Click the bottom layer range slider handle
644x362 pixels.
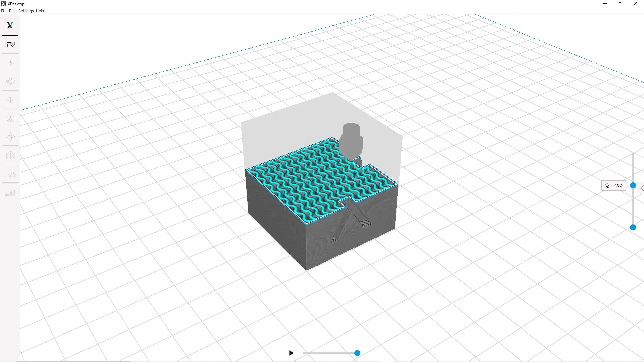pos(633,228)
